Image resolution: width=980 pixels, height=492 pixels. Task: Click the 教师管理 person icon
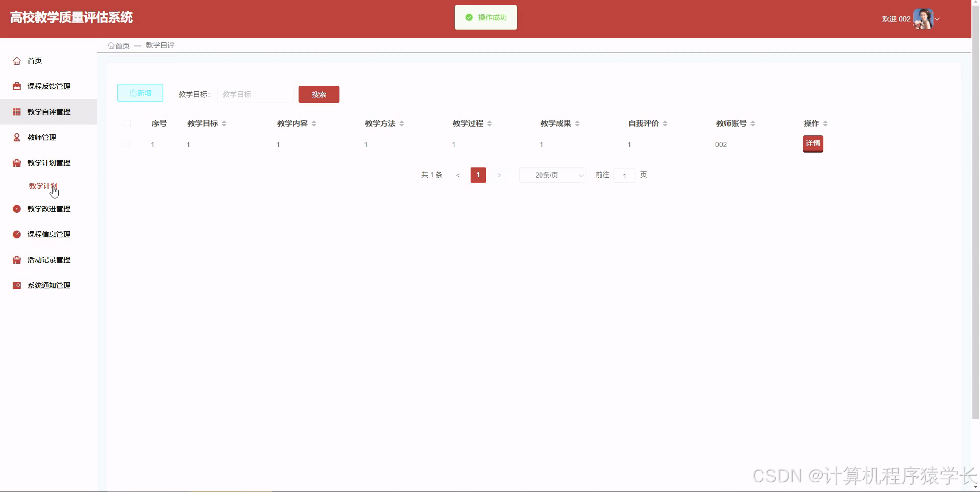point(16,137)
